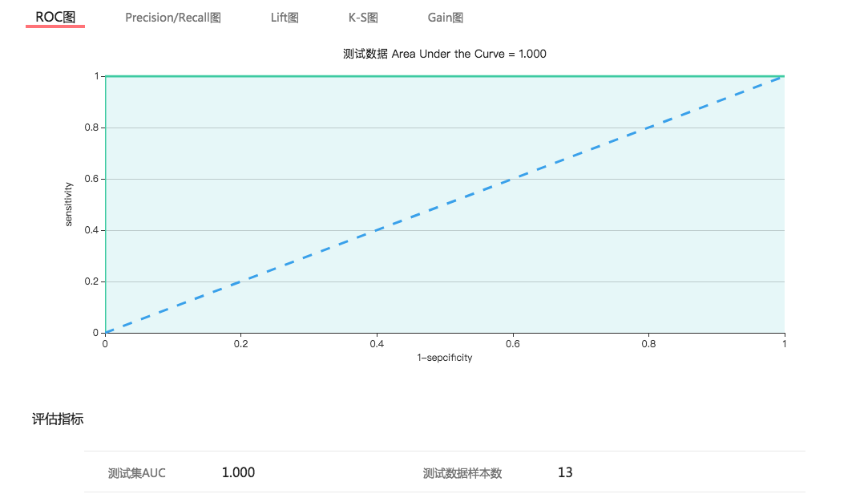Click the sensitivity y-axis label
This screenshot has width=868, height=494.
(69, 204)
